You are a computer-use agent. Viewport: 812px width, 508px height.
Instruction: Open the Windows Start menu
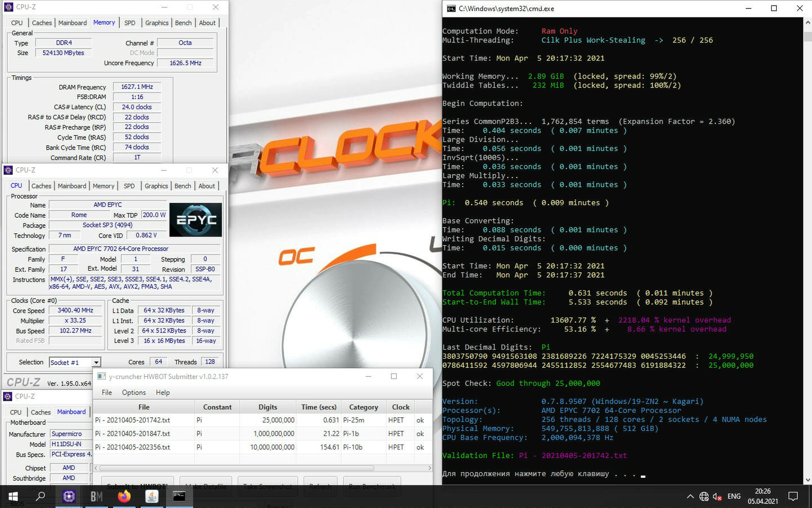tap(13, 496)
